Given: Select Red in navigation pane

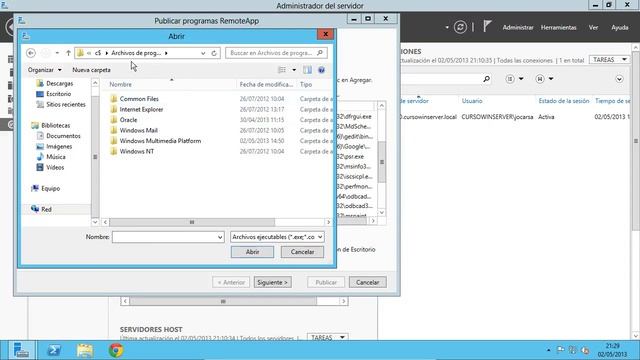Looking at the screenshot, I should pos(46,209).
